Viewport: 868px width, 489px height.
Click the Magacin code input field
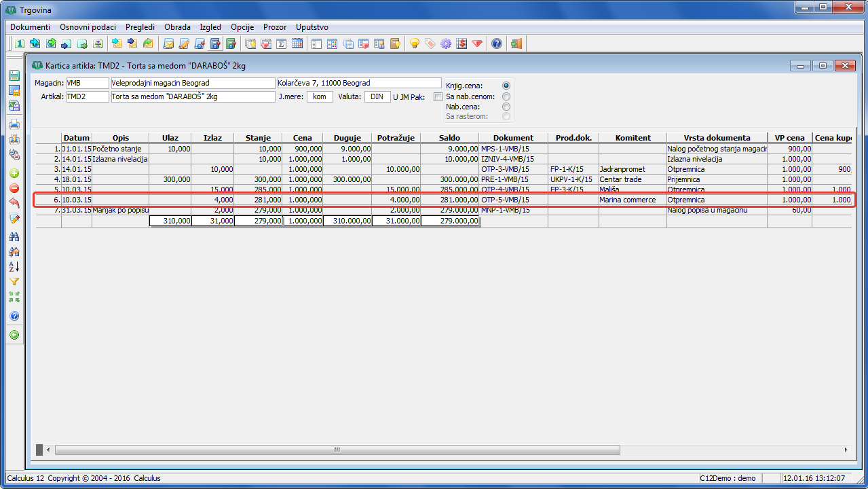[87, 83]
